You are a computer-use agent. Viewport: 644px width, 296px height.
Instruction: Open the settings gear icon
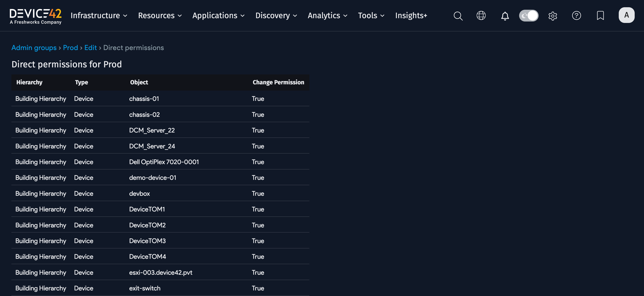[x=553, y=16]
